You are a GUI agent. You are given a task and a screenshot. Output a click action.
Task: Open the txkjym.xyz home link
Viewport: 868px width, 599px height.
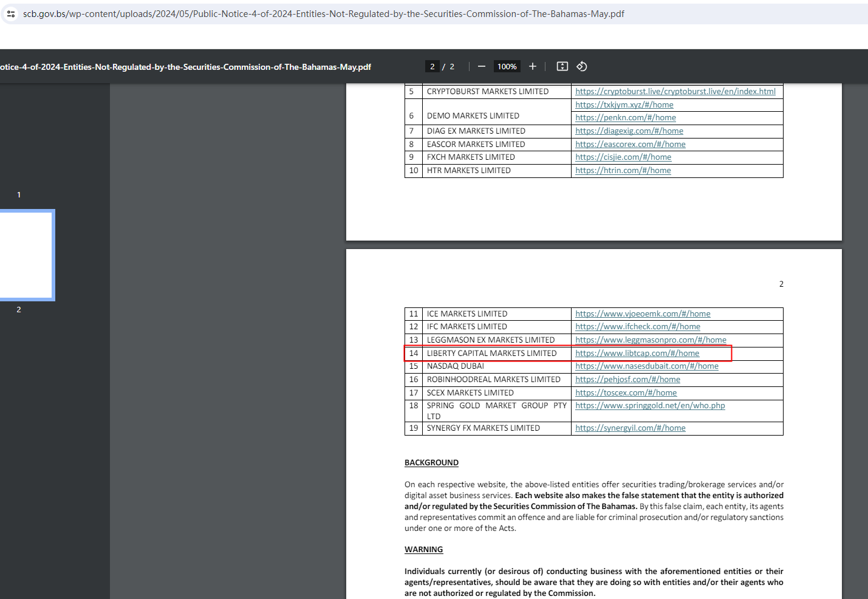pos(624,105)
